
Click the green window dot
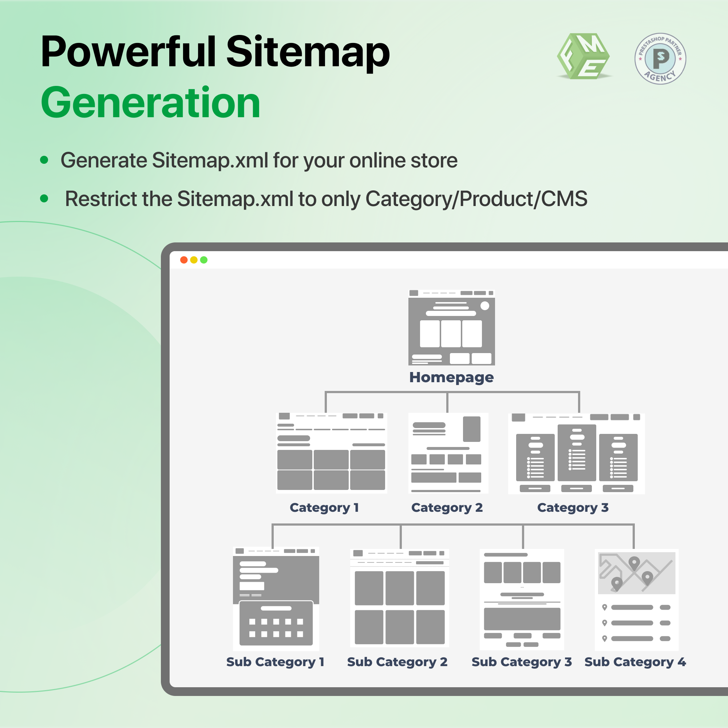click(204, 260)
